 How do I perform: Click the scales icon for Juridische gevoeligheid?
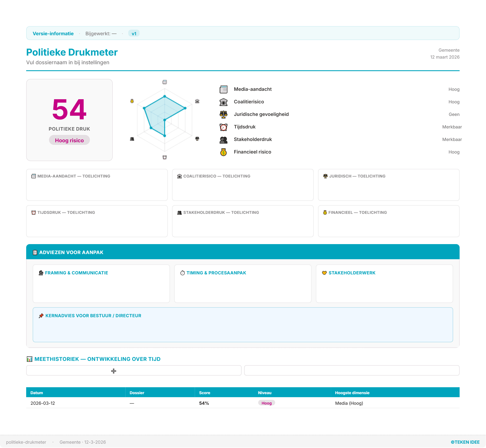coord(223,114)
